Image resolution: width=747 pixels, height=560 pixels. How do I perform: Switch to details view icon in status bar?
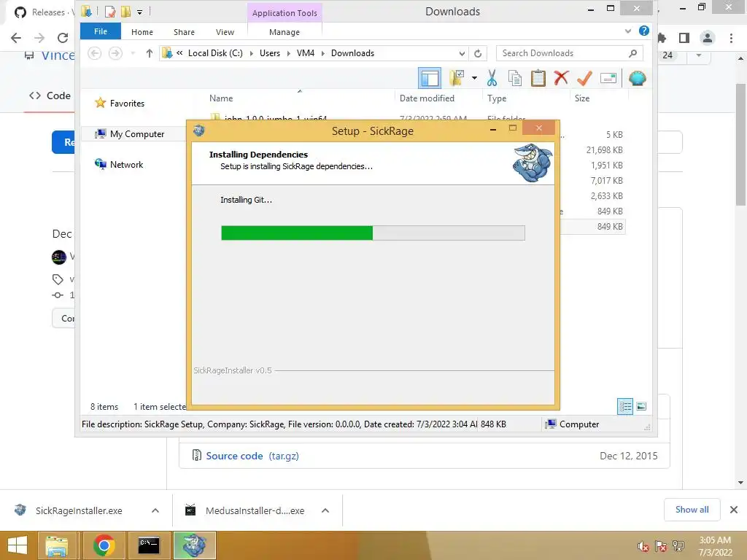tap(625, 406)
